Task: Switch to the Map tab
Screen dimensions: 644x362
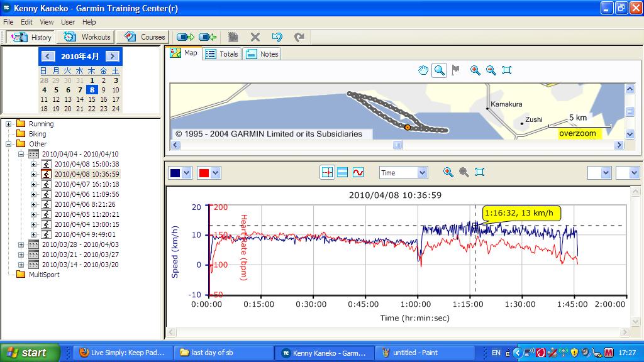Action: click(x=186, y=53)
